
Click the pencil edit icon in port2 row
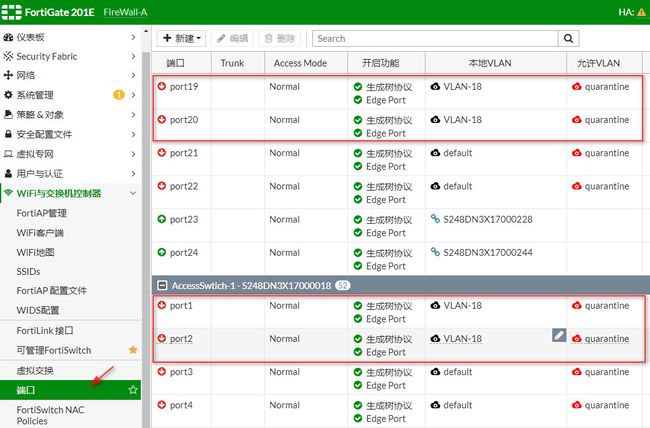pos(559,335)
